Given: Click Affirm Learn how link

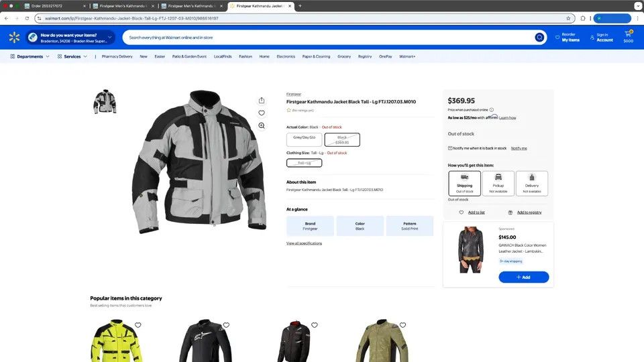Looking at the screenshot, I should 508,118.
